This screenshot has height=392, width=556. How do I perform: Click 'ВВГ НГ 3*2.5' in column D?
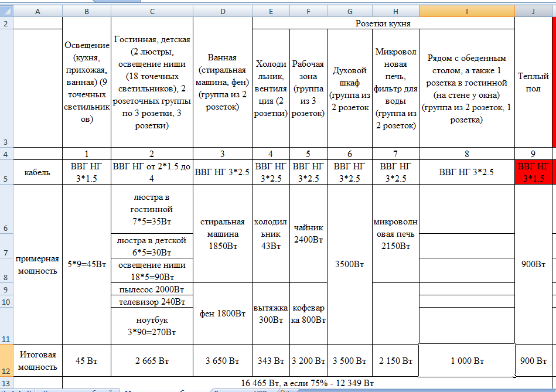pos(223,172)
